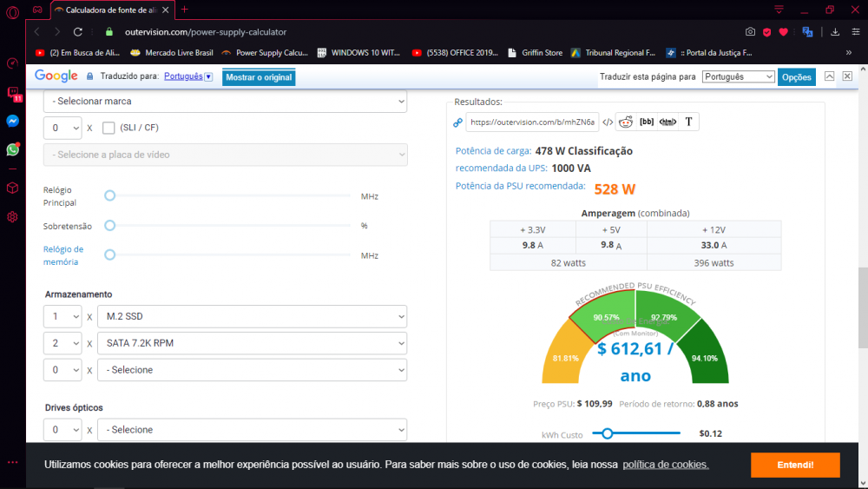Open the política de cookies link
This screenshot has width=868, height=489.
click(665, 465)
